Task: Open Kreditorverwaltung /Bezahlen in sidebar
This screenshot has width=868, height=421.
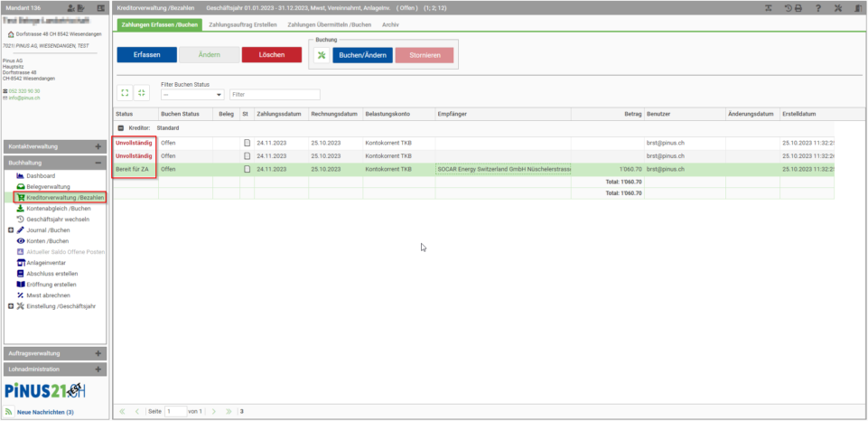Action: pos(65,197)
